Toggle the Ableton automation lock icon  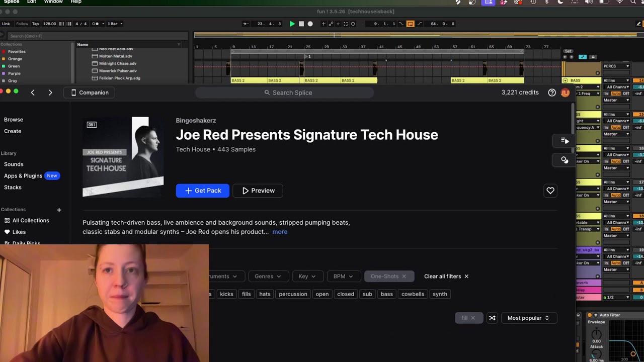click(x=593, y=57)
